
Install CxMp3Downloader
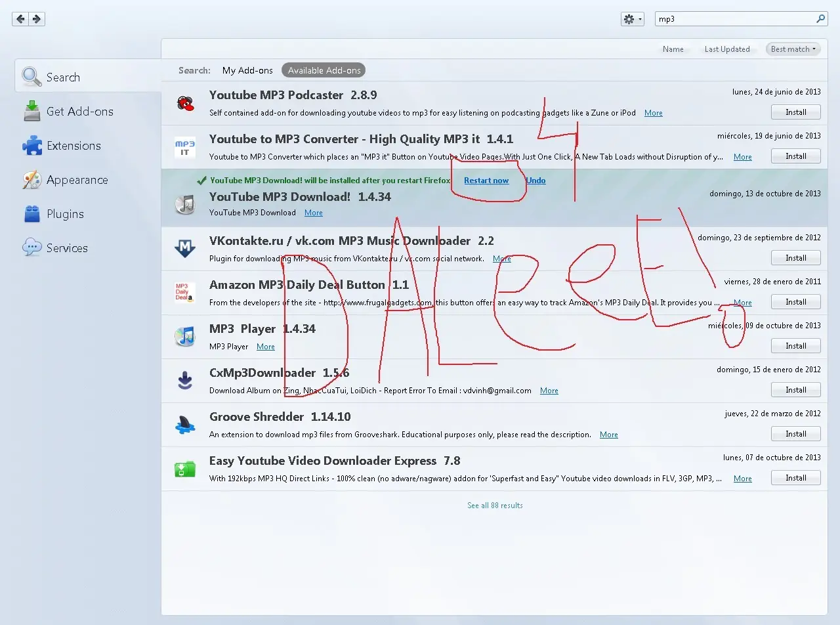795,390
